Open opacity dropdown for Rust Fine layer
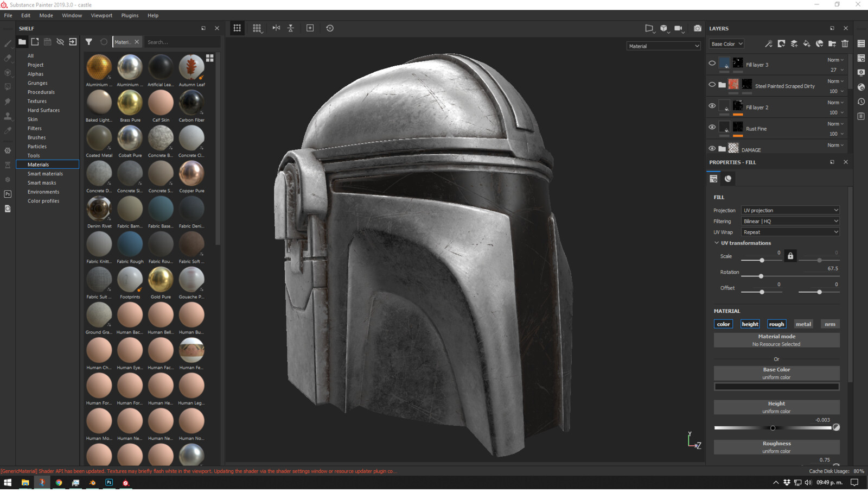The height and width of the screenshot is (492, 868). [837, 134]
